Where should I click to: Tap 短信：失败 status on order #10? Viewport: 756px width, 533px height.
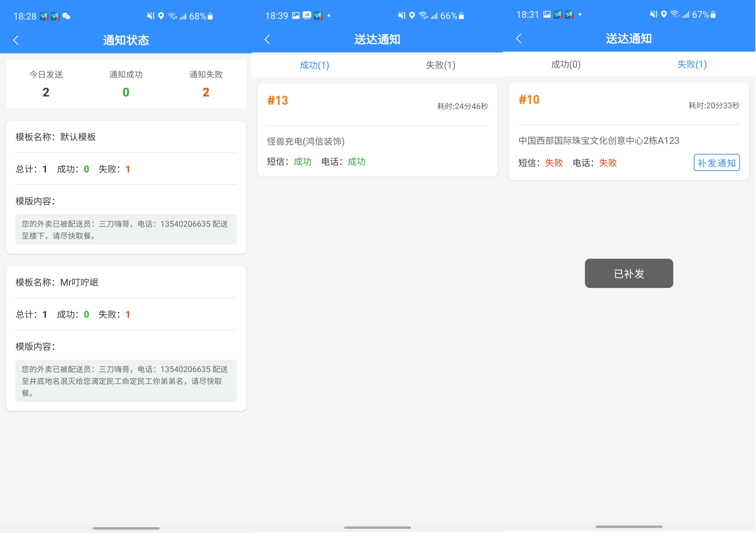coord(541,163)
